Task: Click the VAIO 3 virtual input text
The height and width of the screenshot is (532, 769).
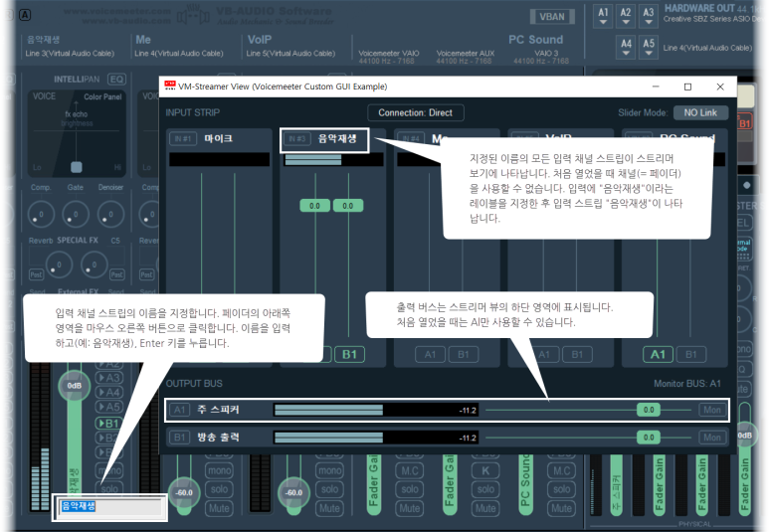Action: [546, 53]
